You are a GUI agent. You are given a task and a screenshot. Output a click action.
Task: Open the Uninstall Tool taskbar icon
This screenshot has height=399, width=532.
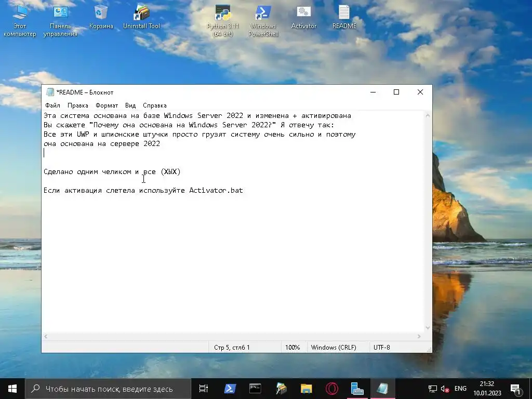tap(281, 389)
